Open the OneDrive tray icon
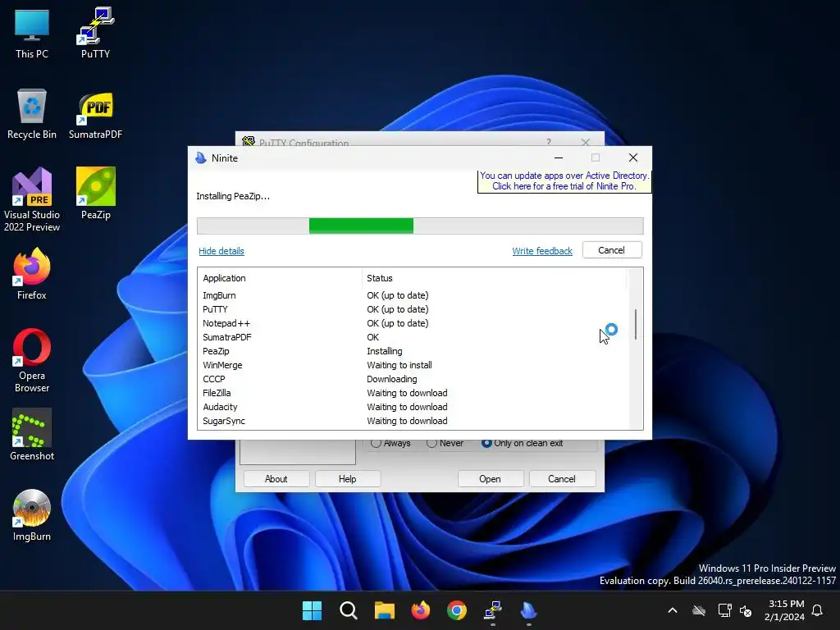840x630 pixels. 699,610
